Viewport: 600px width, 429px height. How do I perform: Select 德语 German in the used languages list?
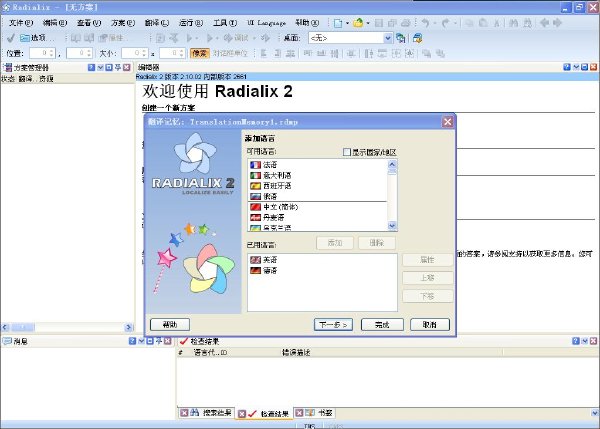(322, 271)
